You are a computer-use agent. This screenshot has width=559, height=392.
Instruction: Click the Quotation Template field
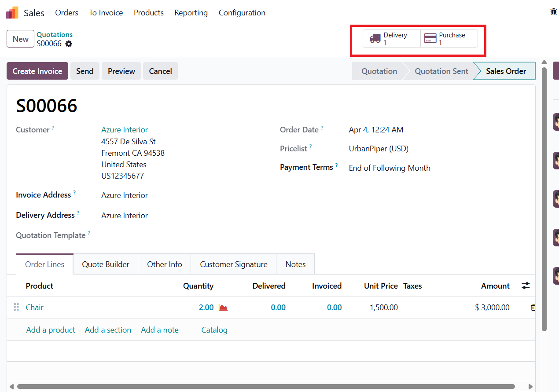[176, 235]
